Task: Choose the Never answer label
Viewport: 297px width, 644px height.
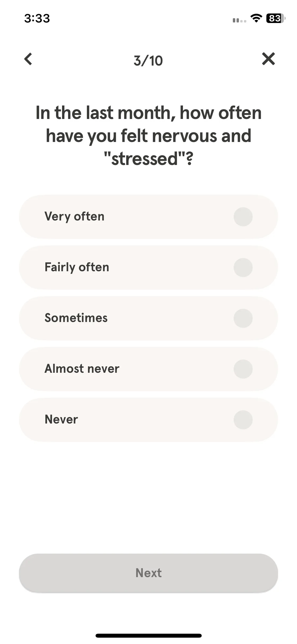Action: click(61, 419)
